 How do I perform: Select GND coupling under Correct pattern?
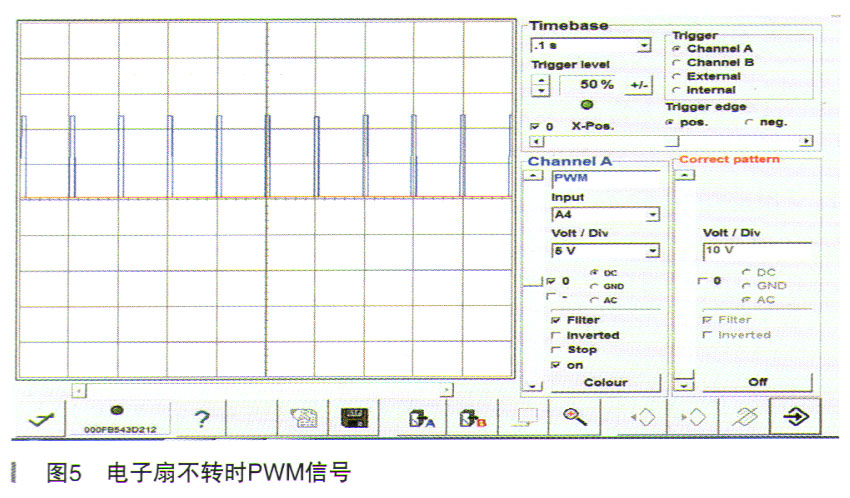[746, 286]
